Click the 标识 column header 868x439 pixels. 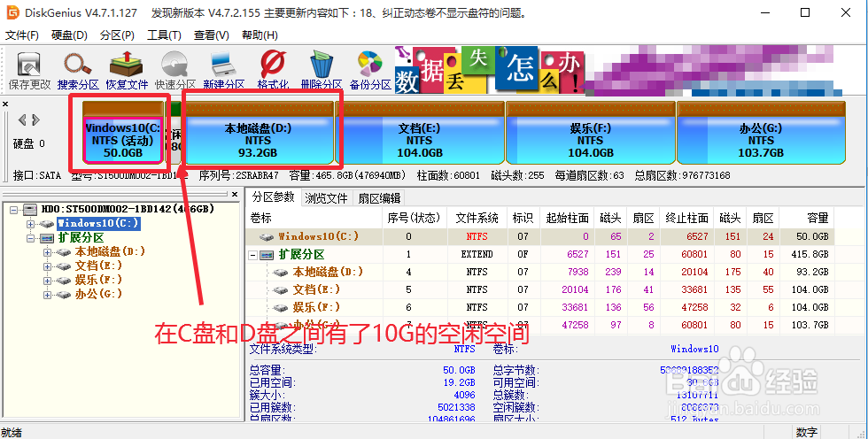click(x=523, y=218)
